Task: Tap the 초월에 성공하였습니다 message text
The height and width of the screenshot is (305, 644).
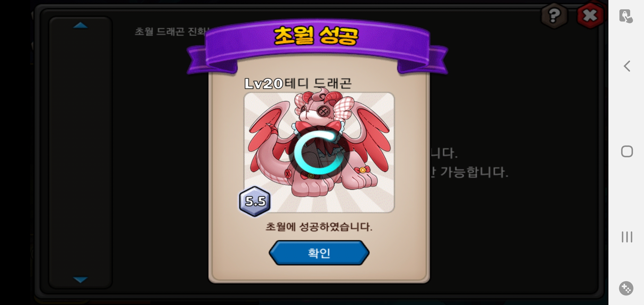Action: click(319, 227)
